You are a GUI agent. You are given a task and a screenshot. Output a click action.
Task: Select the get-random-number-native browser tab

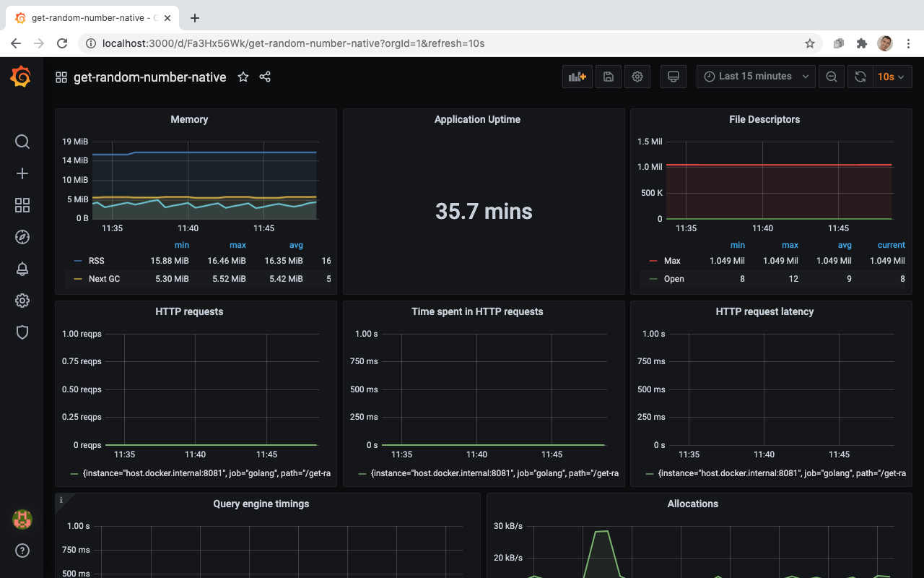[94, 18]
